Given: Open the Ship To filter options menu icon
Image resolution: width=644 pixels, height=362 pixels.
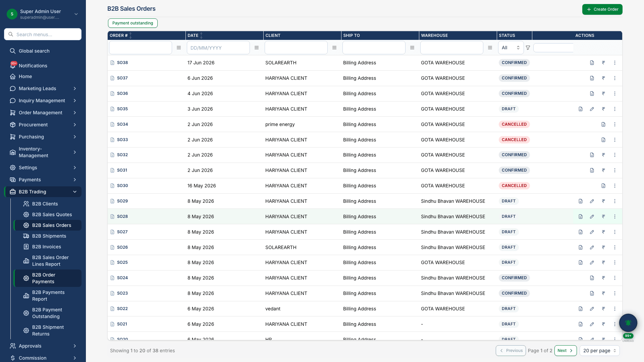Looking at the screenshot, I should tap(412, 48).
